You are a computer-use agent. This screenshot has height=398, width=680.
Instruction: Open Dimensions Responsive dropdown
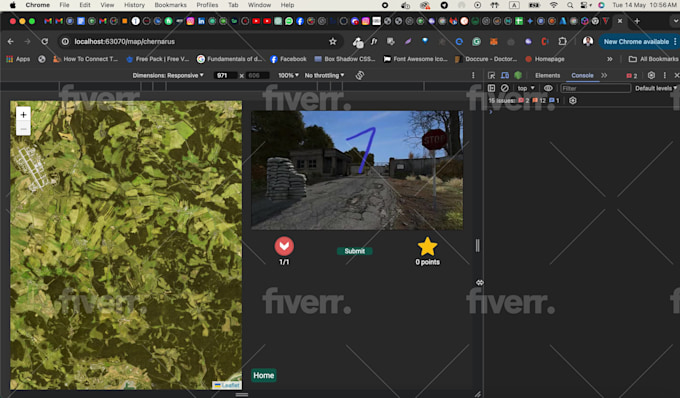168,75
